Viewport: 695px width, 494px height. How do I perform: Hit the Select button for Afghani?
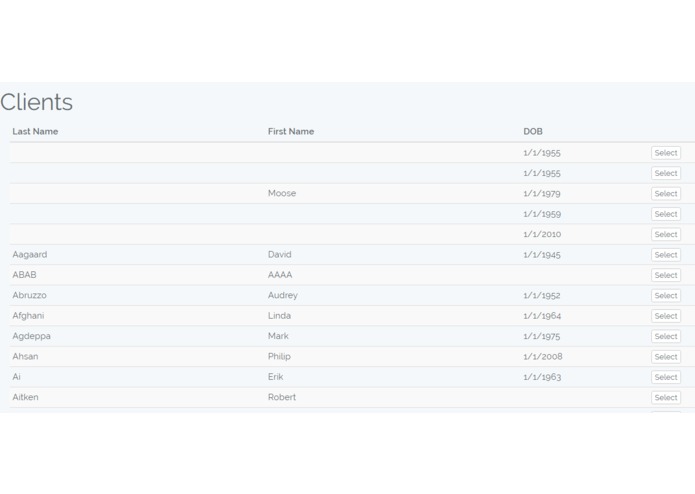pyautogui.click(x=666, y=316)
